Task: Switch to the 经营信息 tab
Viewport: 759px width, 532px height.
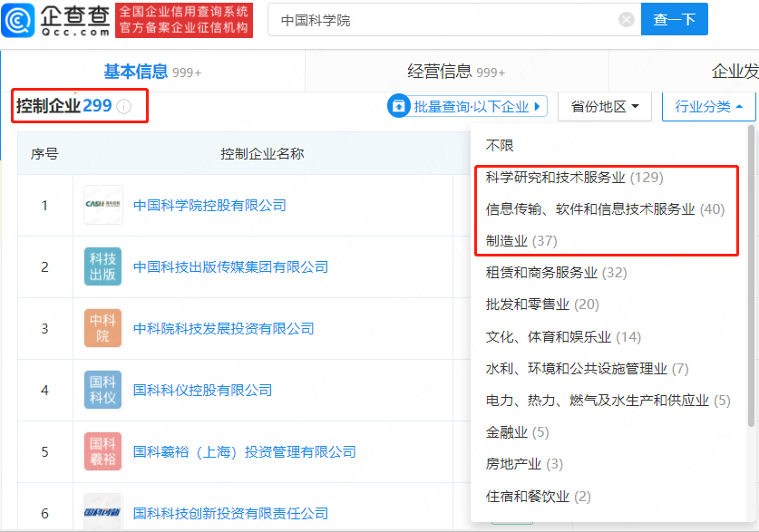Action: [456, 72]
